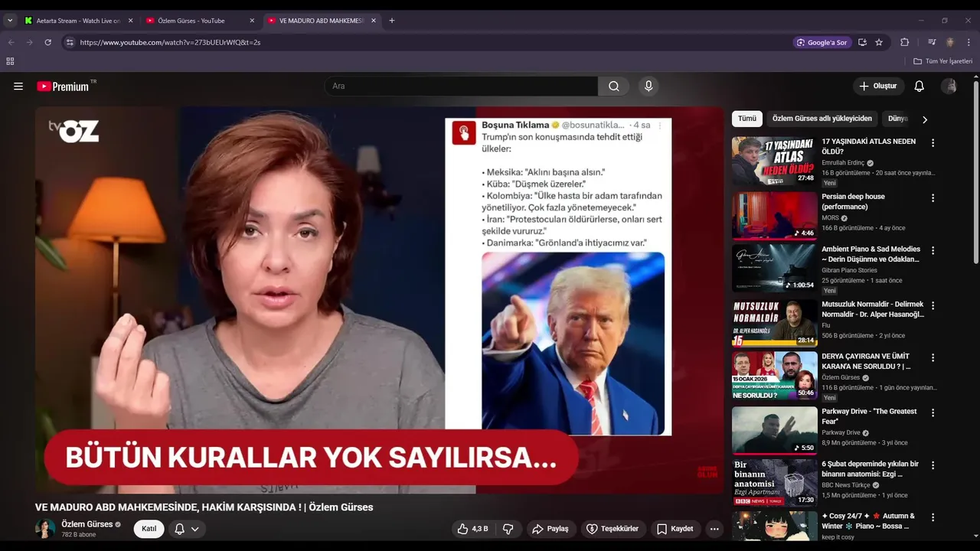
Task: Click the search magnifier button
Action: tap(614, 86)
